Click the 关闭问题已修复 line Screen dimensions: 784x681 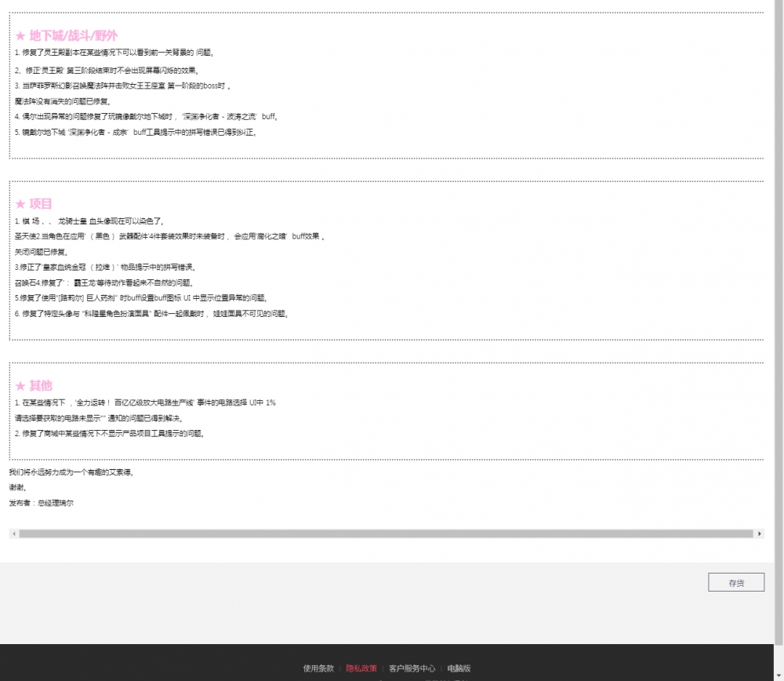[42, 252]
